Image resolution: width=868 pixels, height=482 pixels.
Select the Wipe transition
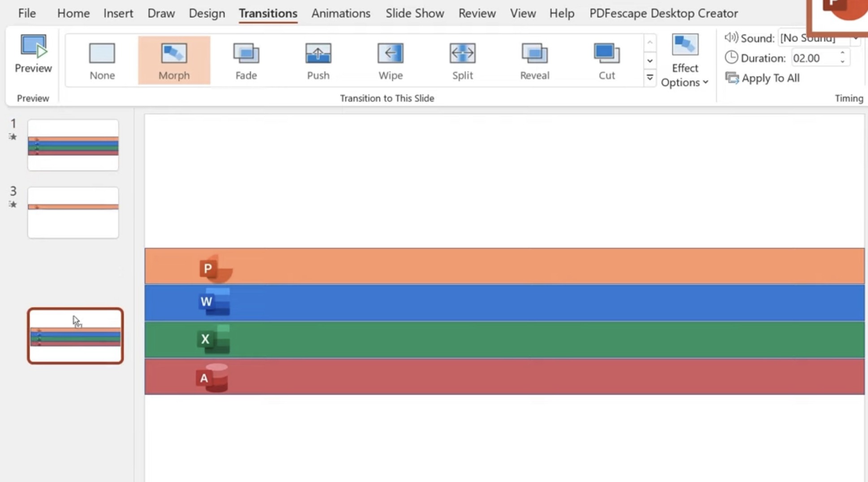(x=390, y=61)
